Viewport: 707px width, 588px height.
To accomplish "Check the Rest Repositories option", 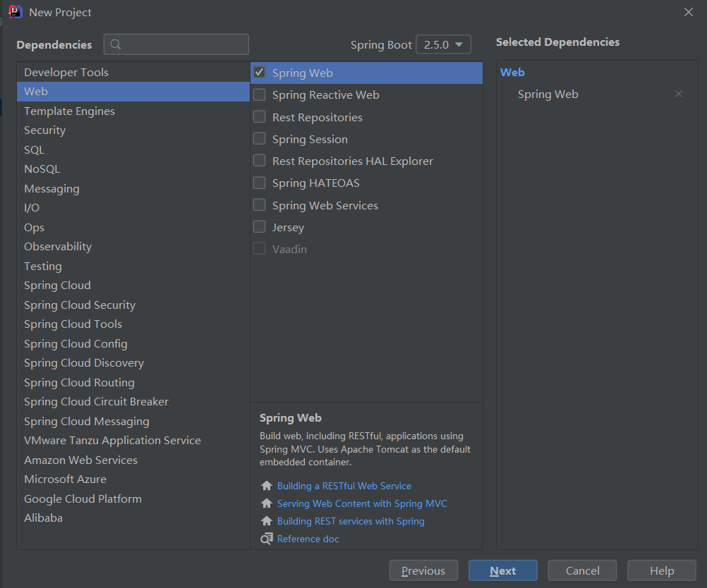I will (260, 117).
